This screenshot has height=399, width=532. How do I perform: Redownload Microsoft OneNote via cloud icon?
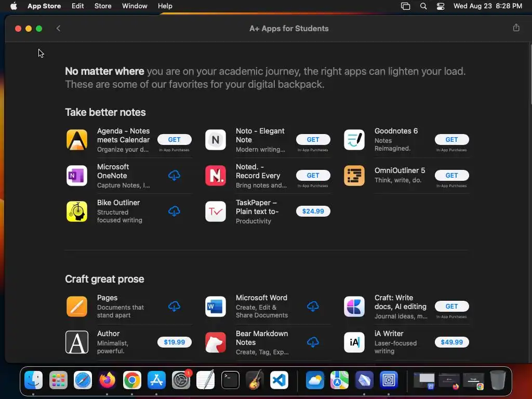(175, 176)
